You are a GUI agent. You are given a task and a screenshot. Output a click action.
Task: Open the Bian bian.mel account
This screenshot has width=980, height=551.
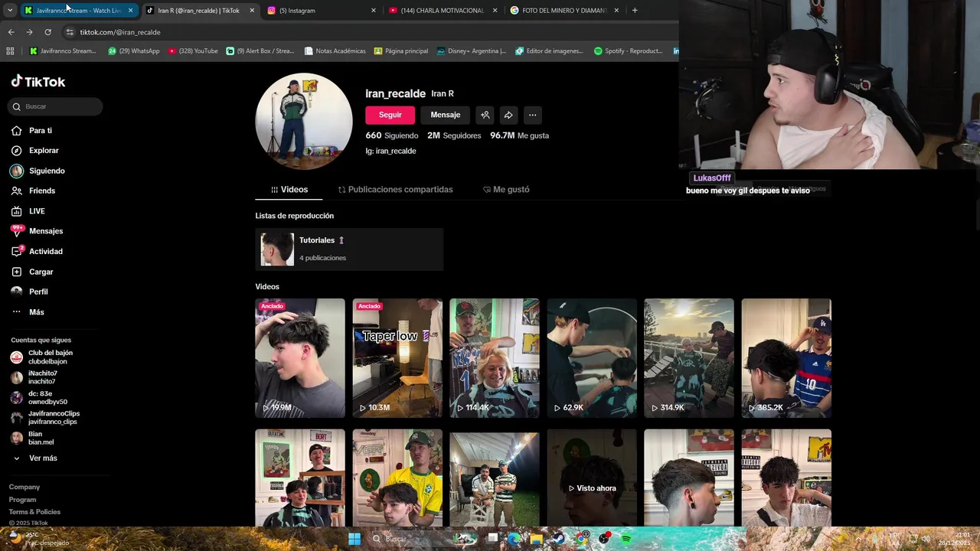pos(32,438)
